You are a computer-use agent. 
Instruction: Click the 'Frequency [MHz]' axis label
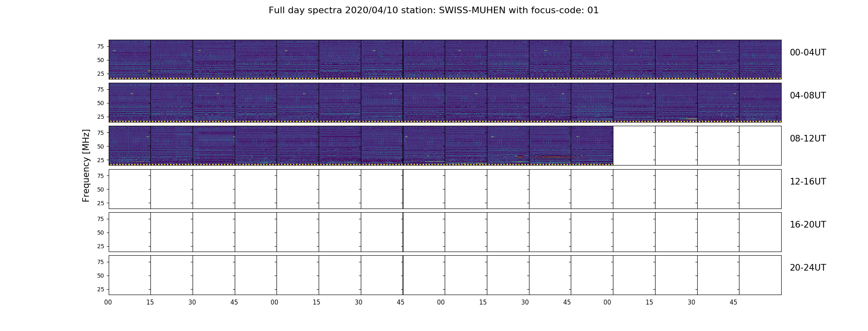(x=86, y=165)
